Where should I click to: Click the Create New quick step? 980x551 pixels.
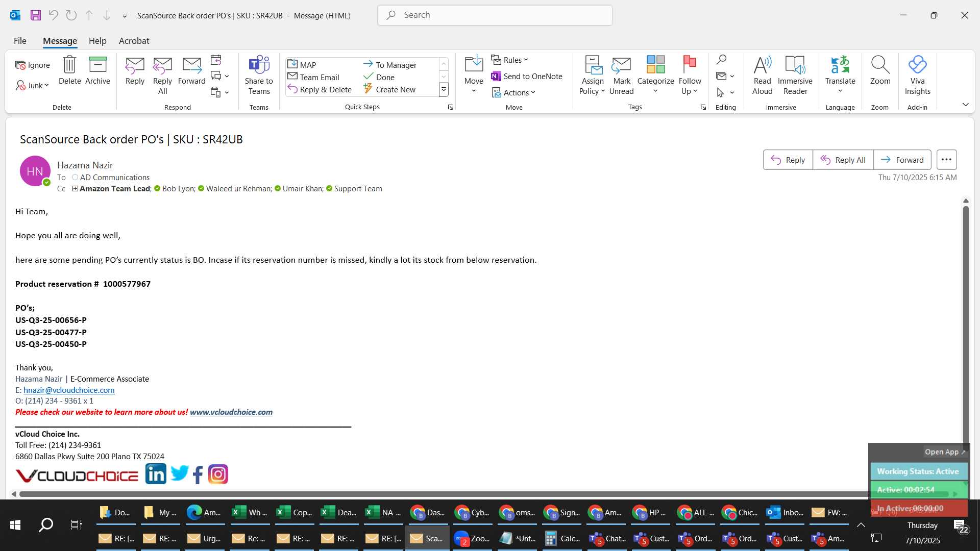click(389, 89)
